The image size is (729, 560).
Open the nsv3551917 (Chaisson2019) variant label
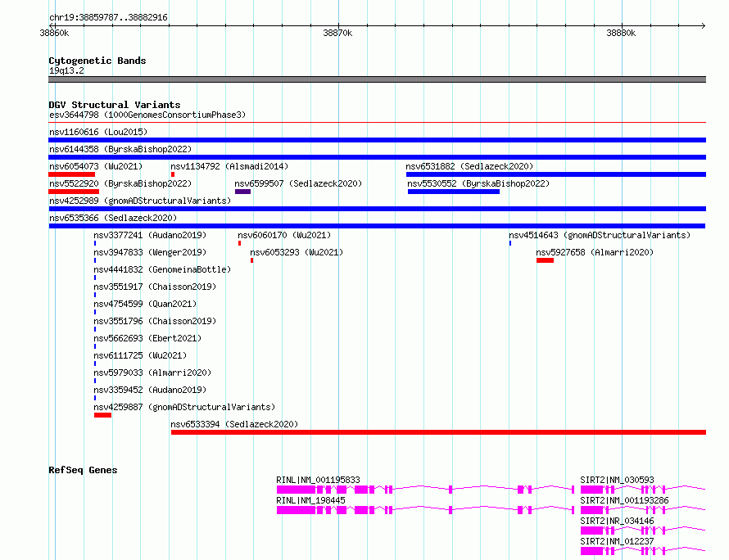click(x=155, y=287)
